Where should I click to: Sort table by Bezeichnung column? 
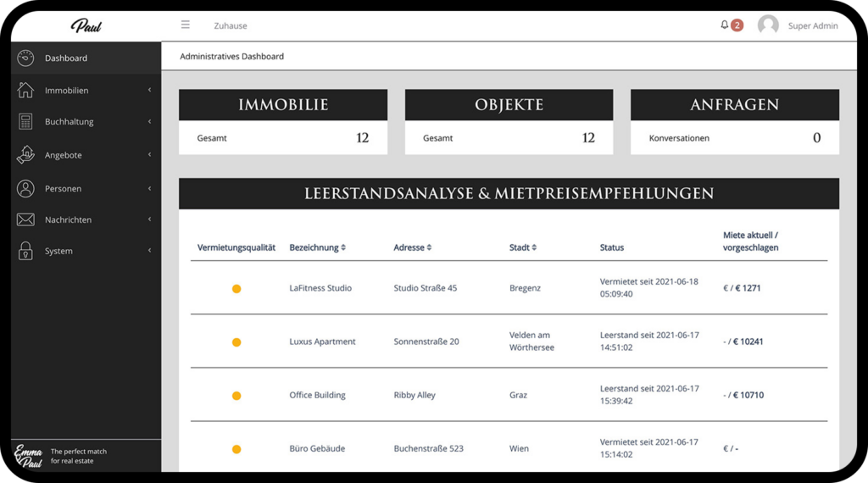318,247
